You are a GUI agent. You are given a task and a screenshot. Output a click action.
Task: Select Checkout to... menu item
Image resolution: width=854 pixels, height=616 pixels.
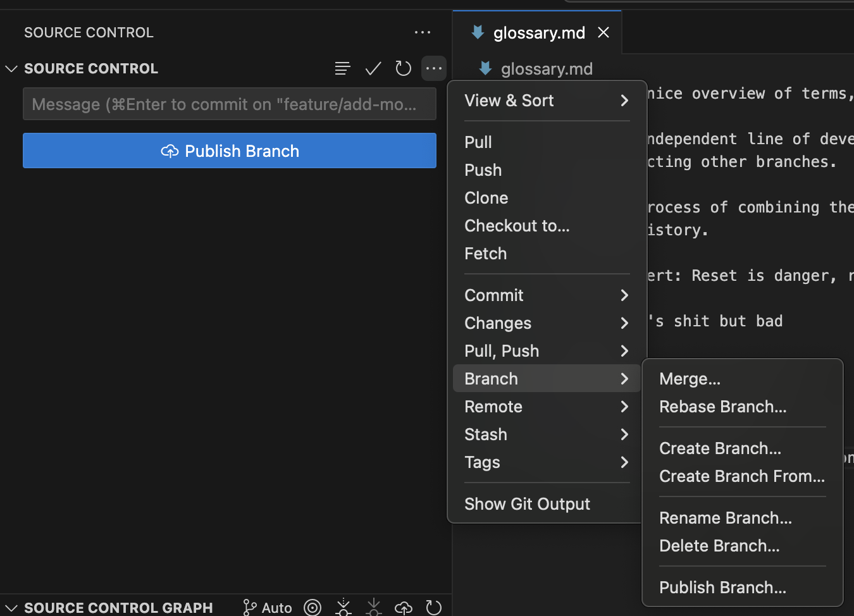[547, 226]
